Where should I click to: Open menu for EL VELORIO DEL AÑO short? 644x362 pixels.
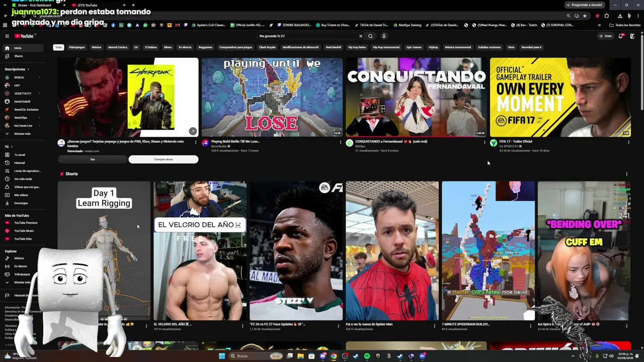243,325
